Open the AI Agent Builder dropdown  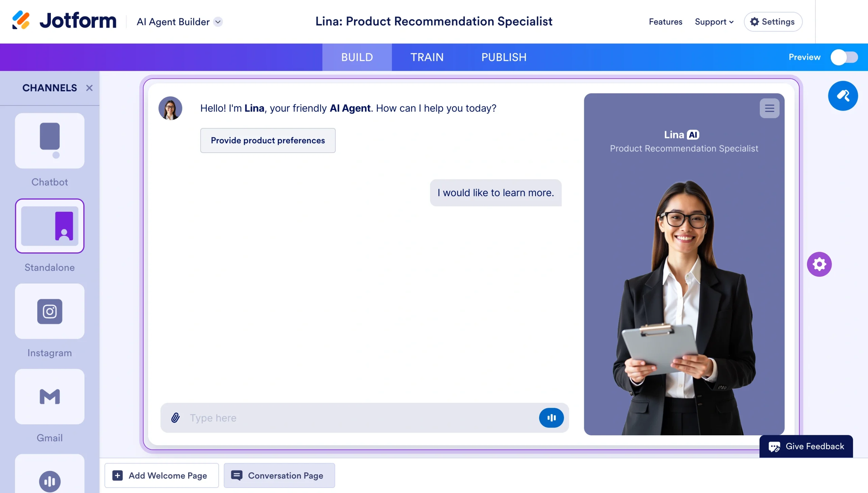tap(179, 22)
